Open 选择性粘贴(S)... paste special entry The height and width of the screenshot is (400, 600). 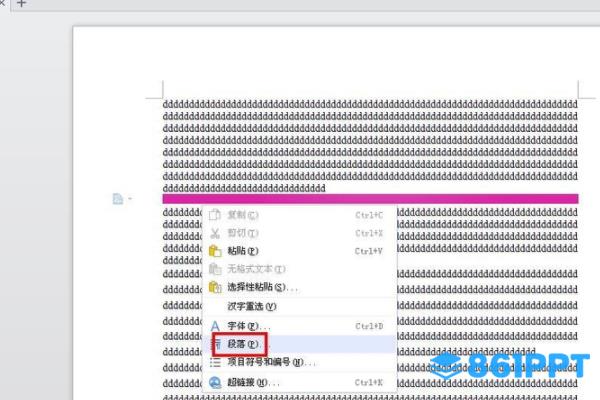pyautogui.click(x=300, y=287)
